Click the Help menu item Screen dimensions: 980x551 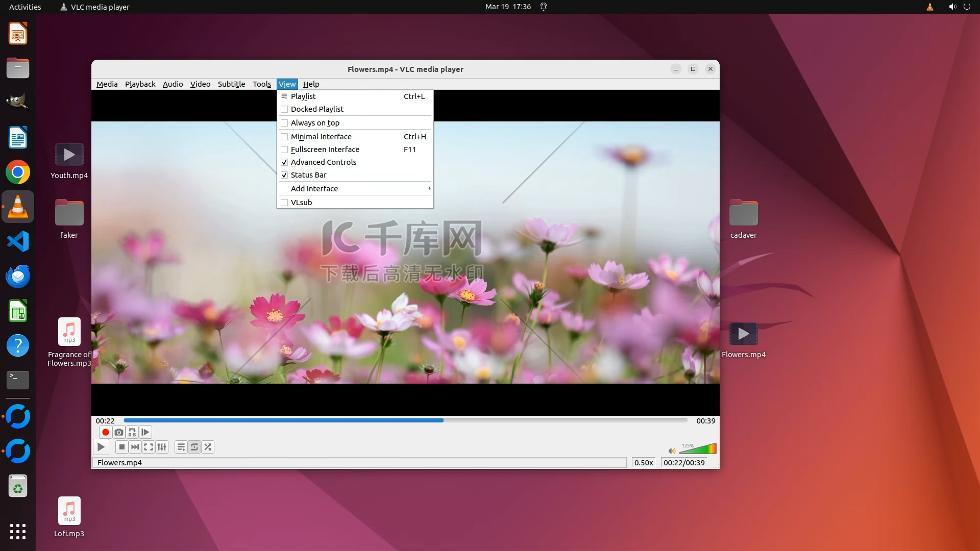311,84
